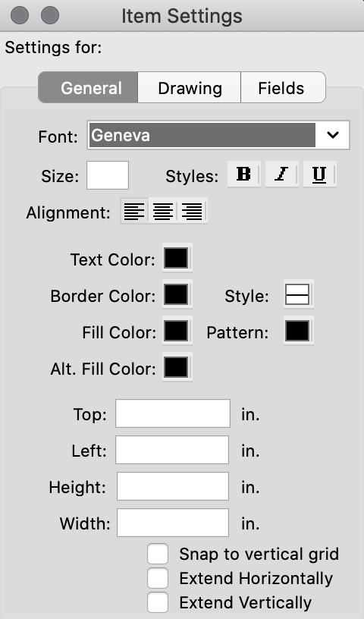Open the Font dropdown arrow
The height and width of the screenshot is (619, 364).
click(333, 135)
